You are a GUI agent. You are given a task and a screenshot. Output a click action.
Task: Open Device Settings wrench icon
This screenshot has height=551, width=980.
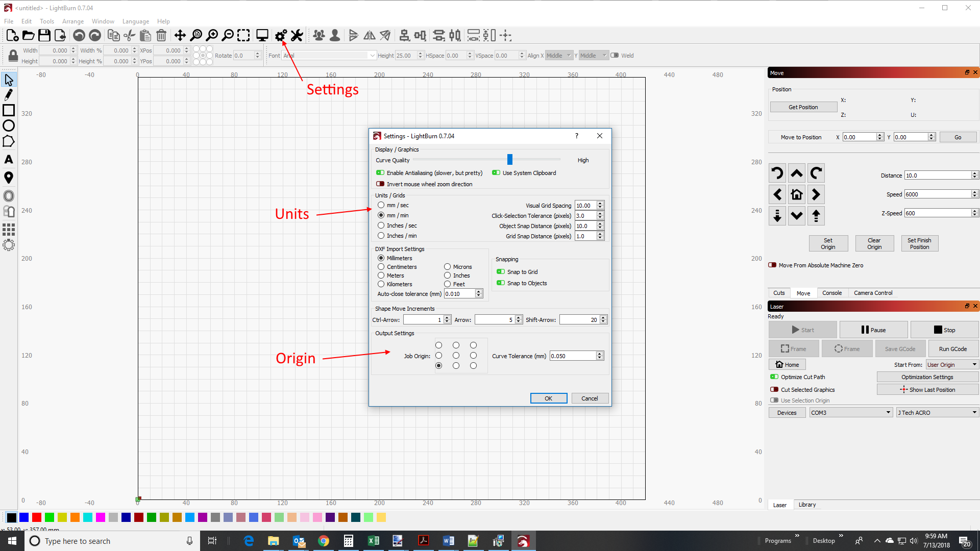point(297,35)
